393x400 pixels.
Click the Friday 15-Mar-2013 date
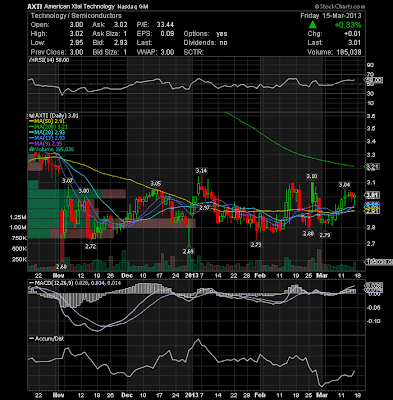pos(330,16)
